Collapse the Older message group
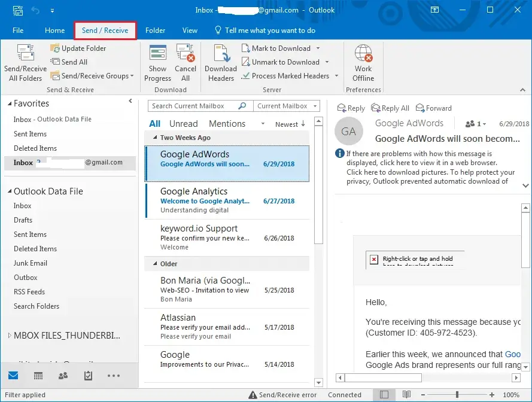 tap(155, 264)
